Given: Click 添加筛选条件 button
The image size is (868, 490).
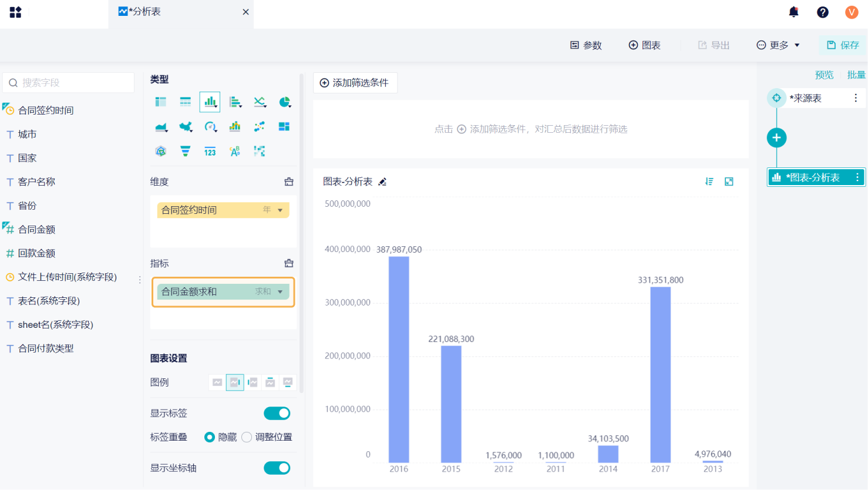Looking at the screenshot, I should [x=355, y=83].
